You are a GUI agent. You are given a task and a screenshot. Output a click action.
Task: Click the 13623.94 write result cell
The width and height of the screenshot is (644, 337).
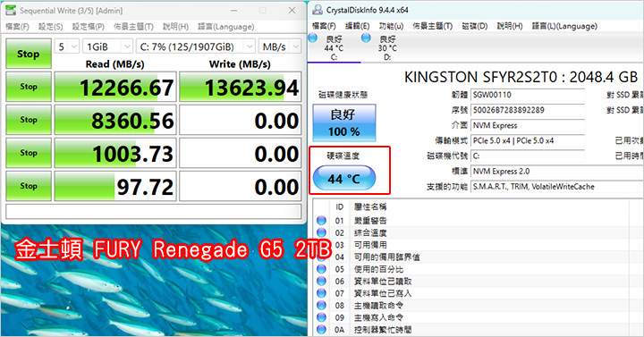[241, 87]
